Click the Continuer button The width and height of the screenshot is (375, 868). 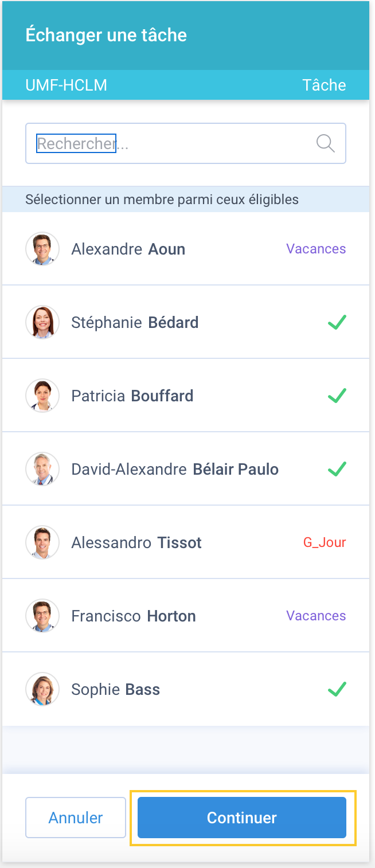pyautogui.click(x=242, y=818)
